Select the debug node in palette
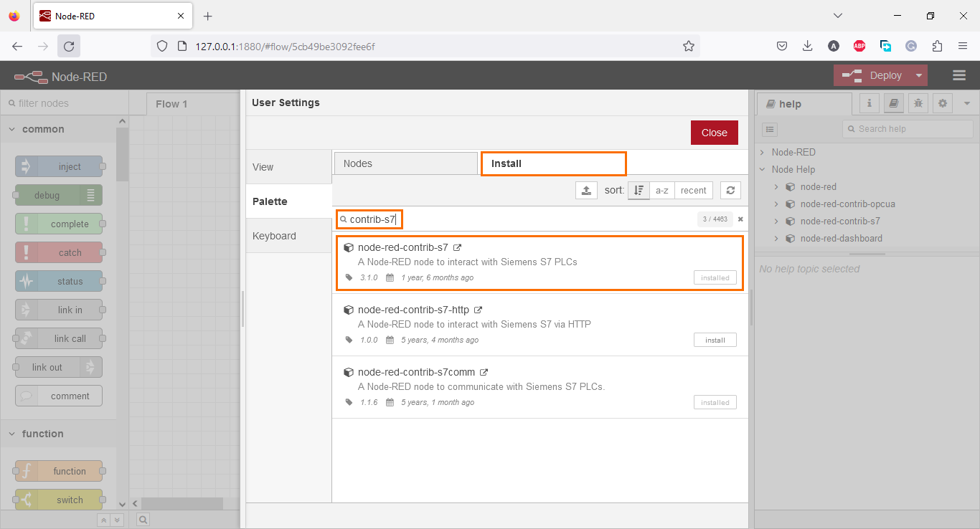 point(59,195)
